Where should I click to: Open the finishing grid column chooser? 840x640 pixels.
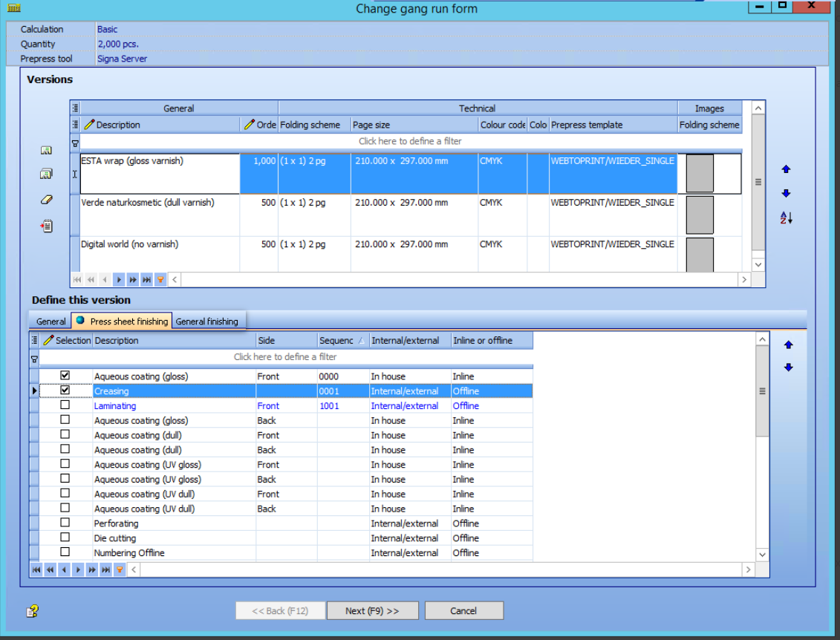click(x=34, y=341)
